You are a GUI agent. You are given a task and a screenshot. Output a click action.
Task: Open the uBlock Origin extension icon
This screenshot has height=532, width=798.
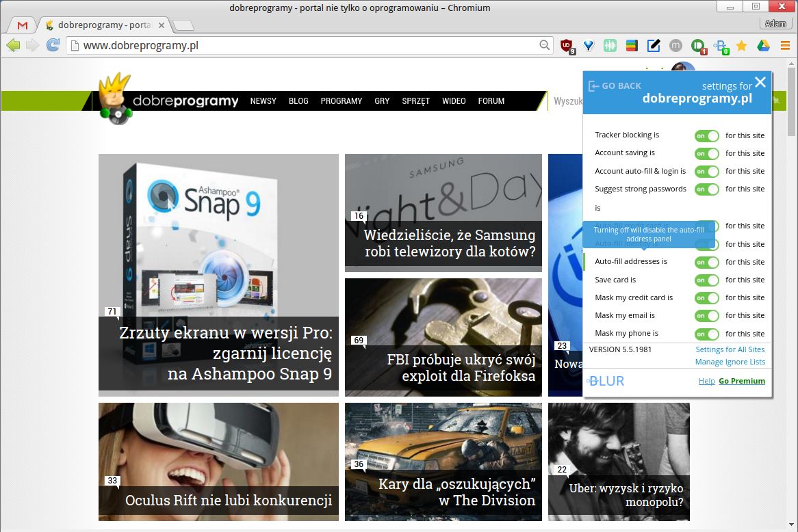567,46
